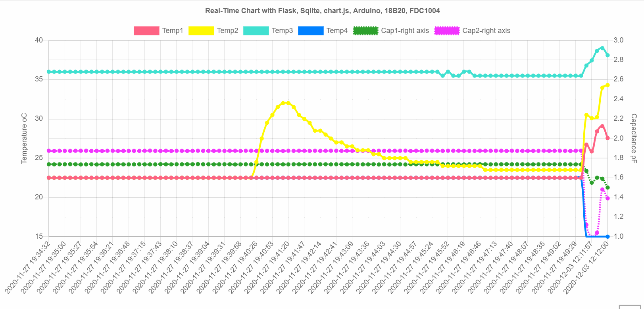Click the left axis value 15
The height and width of the screenshot is (309, 644).
[39, 236]
